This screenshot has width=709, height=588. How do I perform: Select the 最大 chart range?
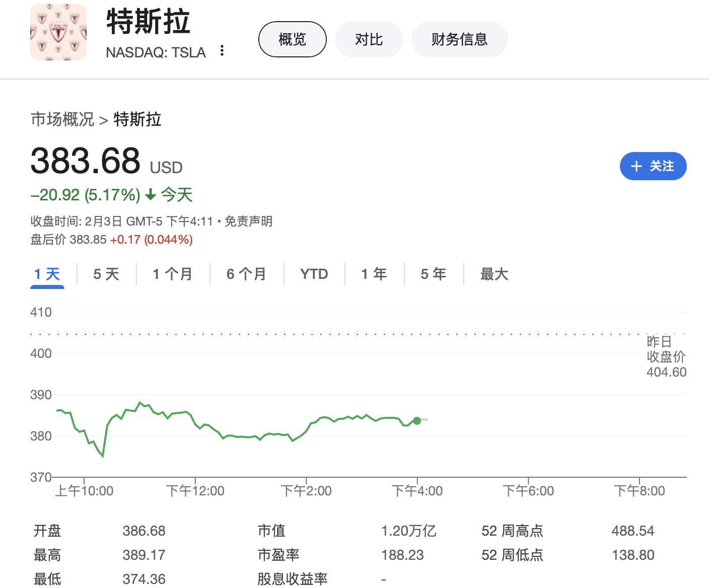tap(494, 274)
